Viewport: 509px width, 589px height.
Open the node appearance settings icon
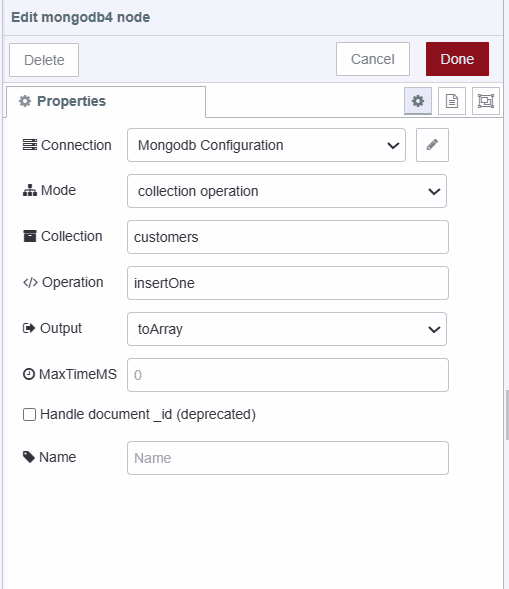[x=486, y=101]
